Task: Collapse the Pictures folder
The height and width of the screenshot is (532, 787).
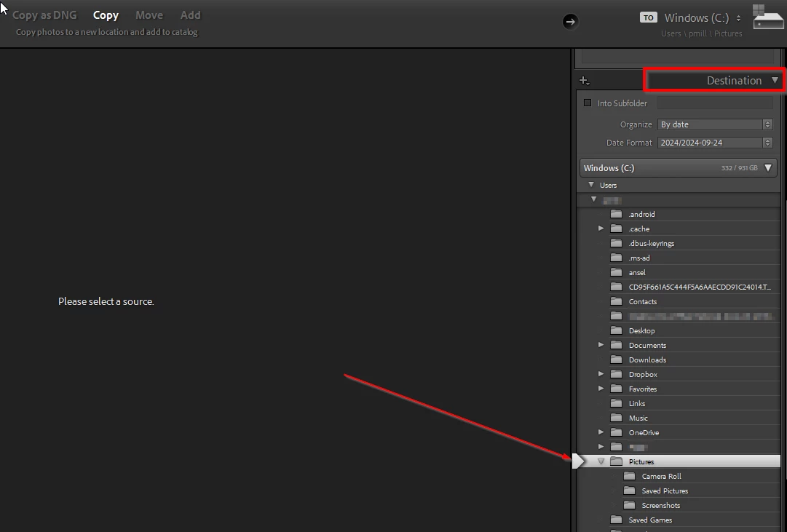Action: tap(601, 461)
